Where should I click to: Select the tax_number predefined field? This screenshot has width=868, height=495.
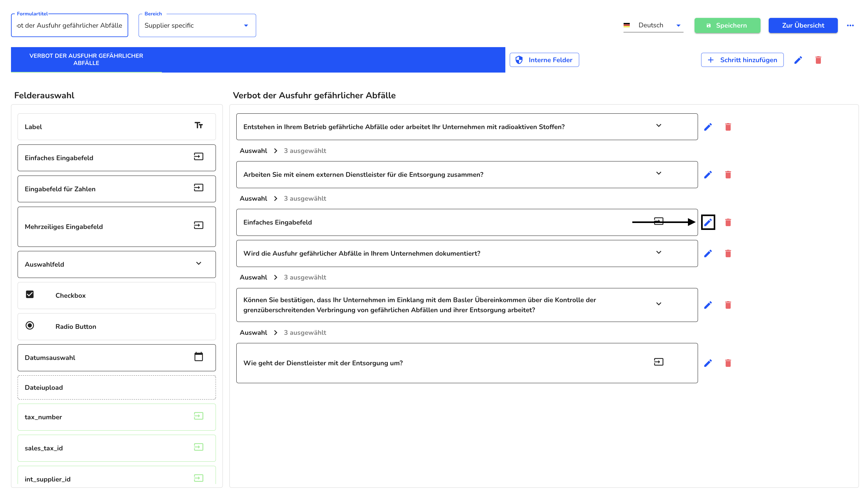pyautogui.click(x=117, y=417)
